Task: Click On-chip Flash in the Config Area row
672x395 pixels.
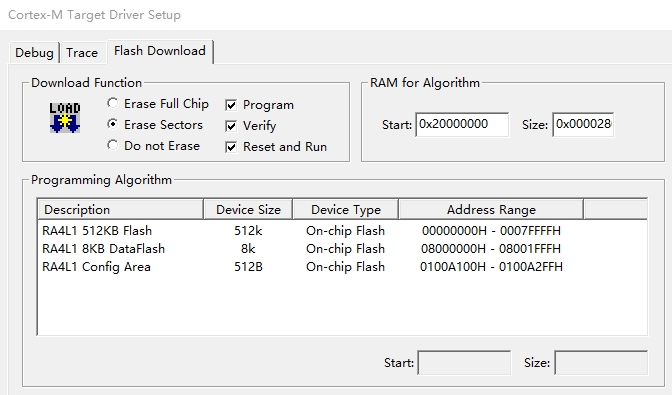Action: coord(345,266)
